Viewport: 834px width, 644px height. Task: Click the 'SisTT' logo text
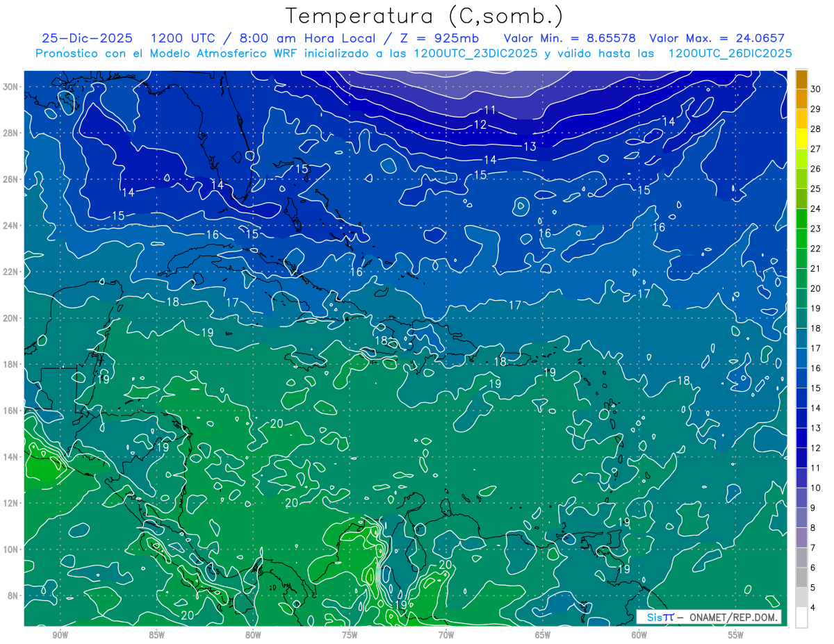[x=660, y=617]
